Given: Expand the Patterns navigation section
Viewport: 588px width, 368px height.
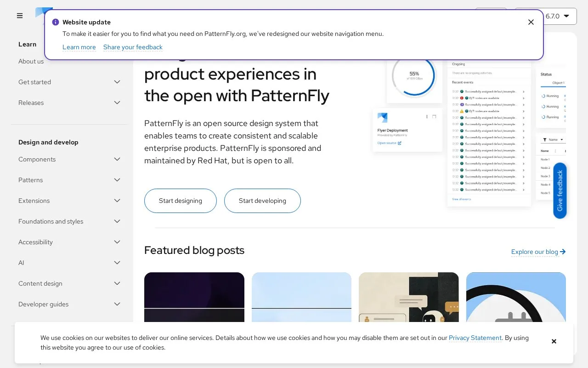Looking at the screenshot, I should click(69, 180).
